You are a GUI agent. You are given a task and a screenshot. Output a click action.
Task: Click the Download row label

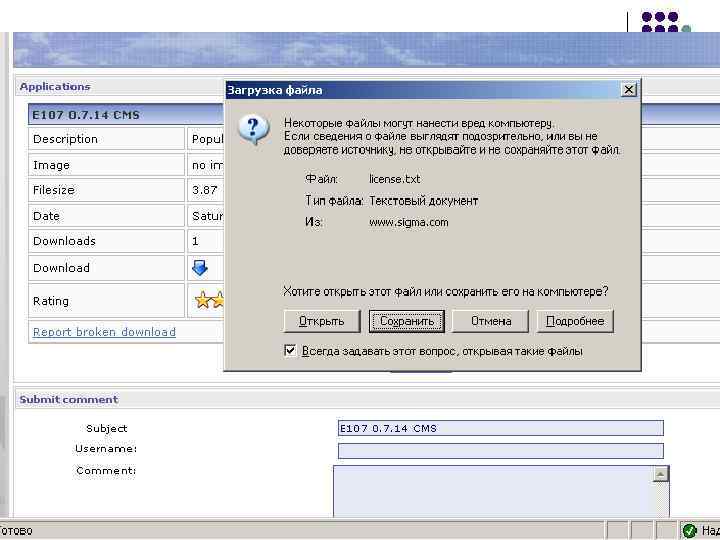pos(61,268)
